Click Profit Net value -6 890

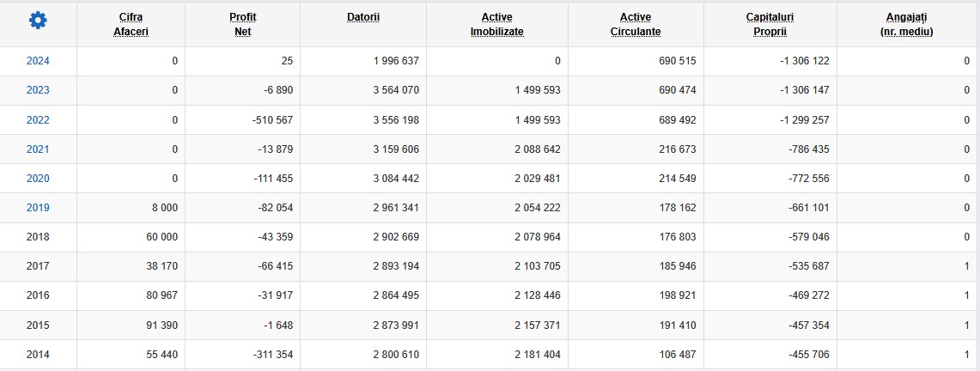(278, 90)
